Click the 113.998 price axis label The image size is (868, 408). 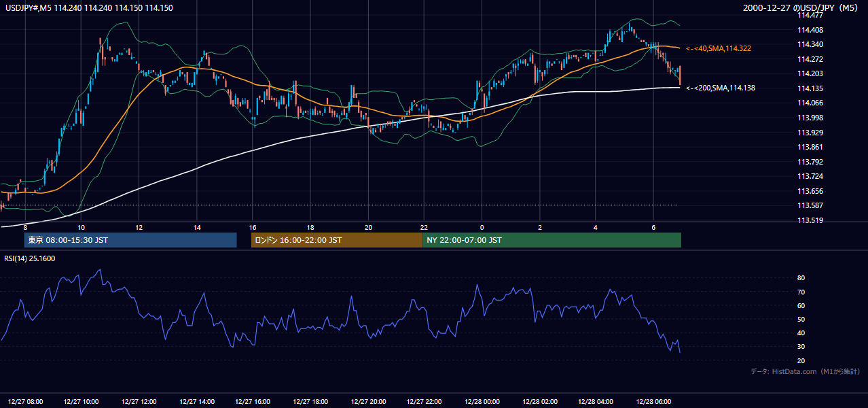pos(810,118)
